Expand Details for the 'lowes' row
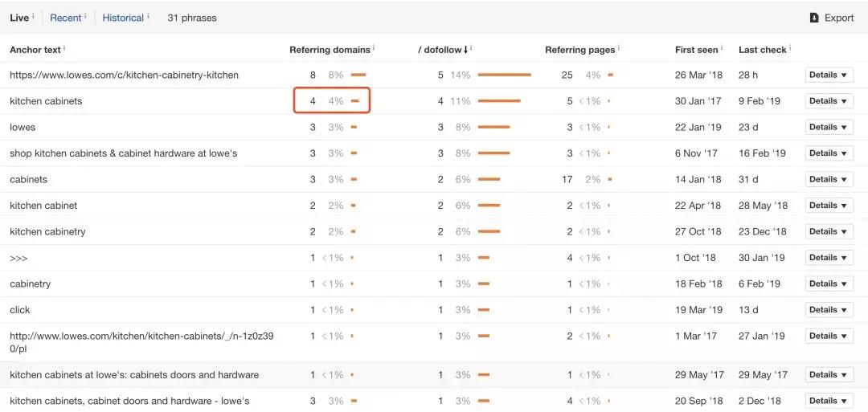868x412 pixels. (x=829, y=127)
